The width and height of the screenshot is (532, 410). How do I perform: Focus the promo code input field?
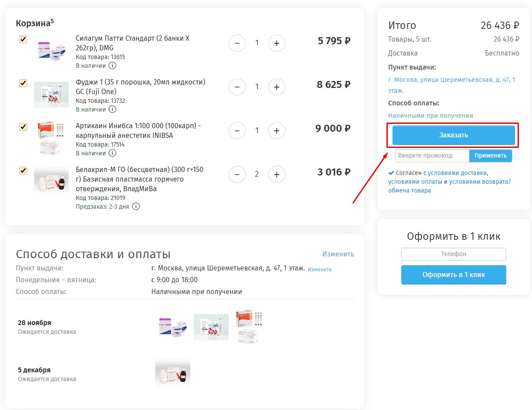[x=432, y=156]
